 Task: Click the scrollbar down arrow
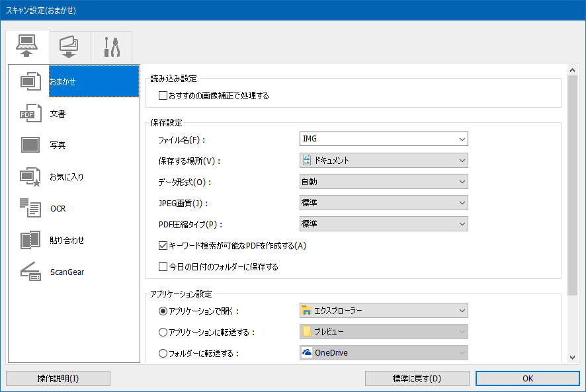(x=572, y=358)
